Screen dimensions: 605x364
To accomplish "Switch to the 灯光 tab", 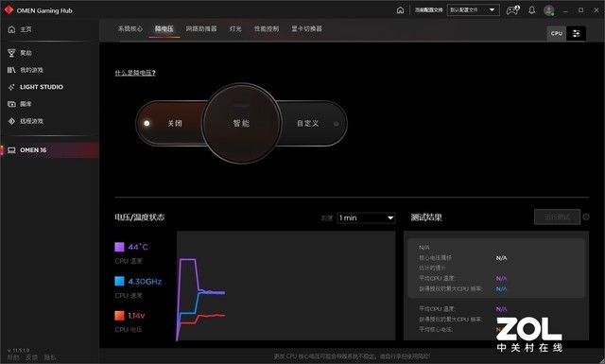I will click(x=235, y=28).
